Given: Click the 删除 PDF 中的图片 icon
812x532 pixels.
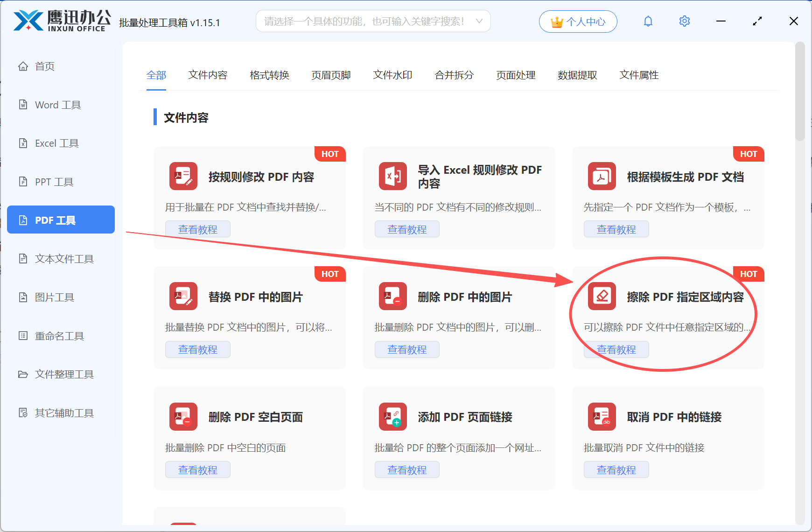Looking at the screenshot, I should point(393,296).
